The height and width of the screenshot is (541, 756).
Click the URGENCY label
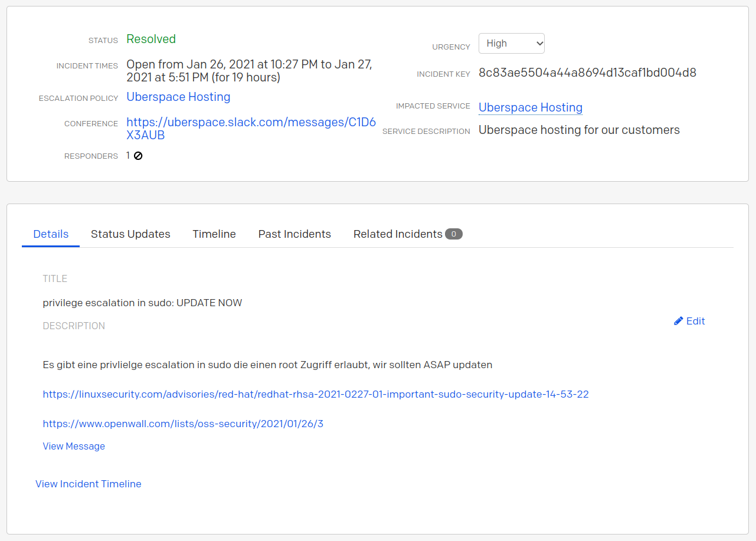[x=451, y=47]
